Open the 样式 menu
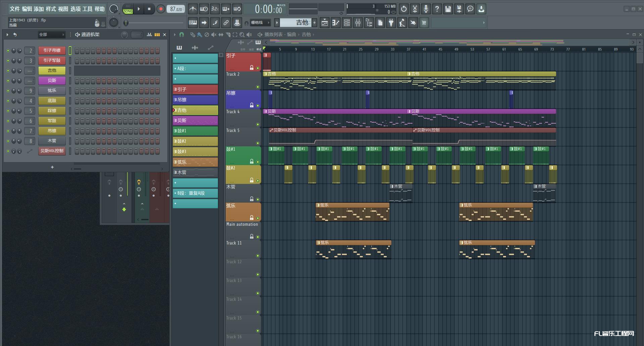Viewport: 644px width, 346px height. point(51,9)
